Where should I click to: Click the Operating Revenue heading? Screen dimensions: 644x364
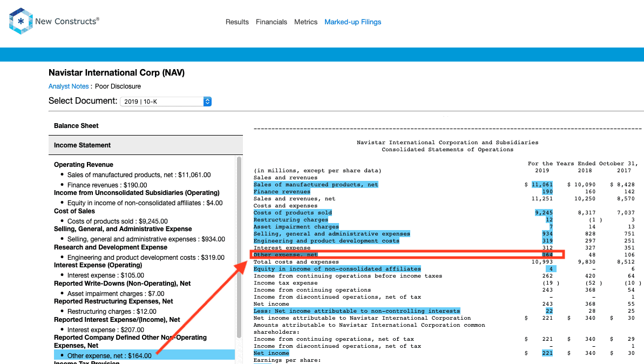pos(83,164)
